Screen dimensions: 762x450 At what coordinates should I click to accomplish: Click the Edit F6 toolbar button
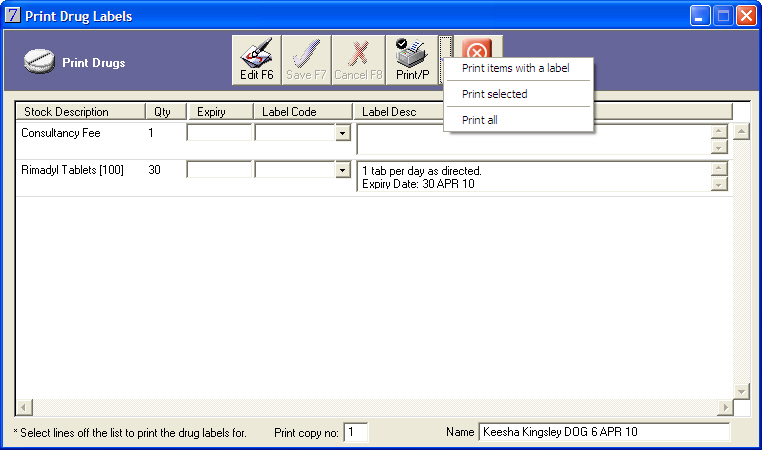tap(257, 60)
